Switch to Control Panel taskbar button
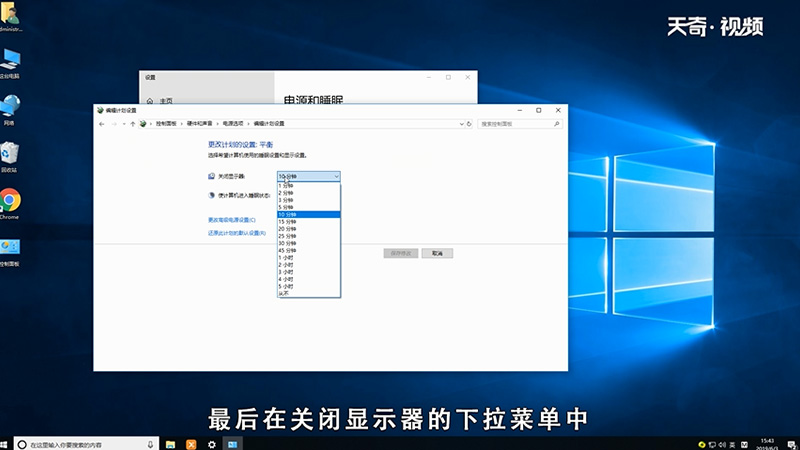Screen dimensions: 800x450 233,444
